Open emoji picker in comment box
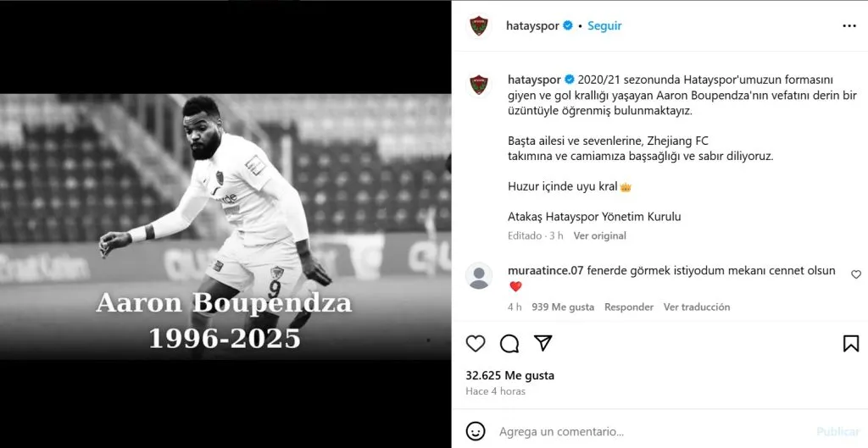 476,431
